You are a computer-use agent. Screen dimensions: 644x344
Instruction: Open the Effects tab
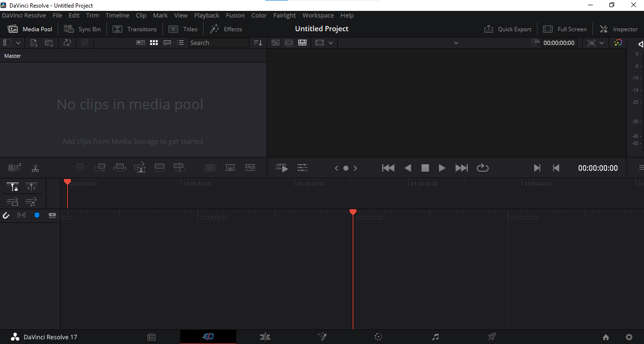coord(226,29)
